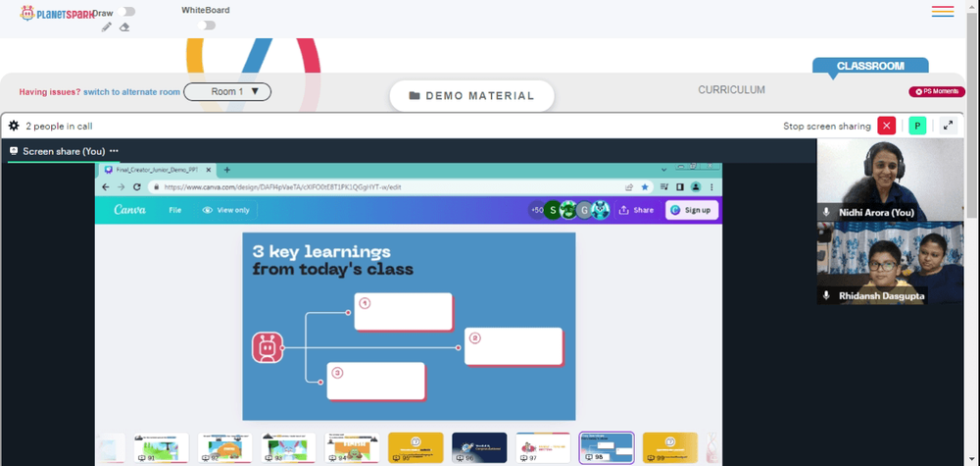This screenshot has height=466, width=980.
Task: Open Canva File menu
Action: coord(175,210)
